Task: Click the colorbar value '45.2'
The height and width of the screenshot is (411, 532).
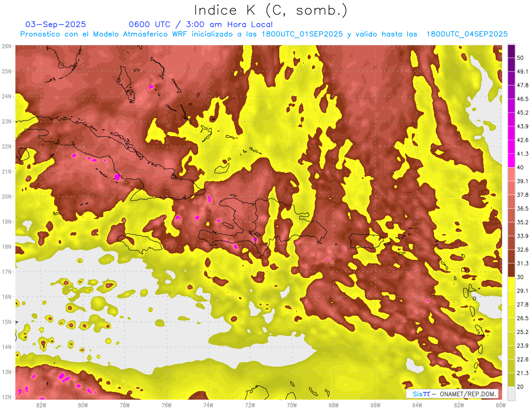Action: (522, 113)
